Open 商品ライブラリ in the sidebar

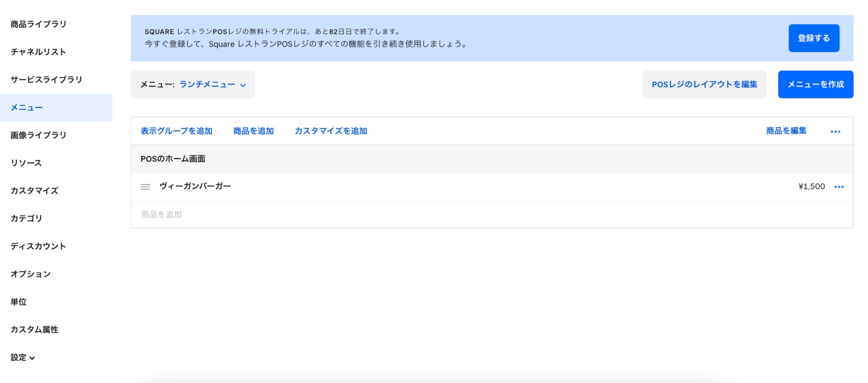pyautogui.click(x=38, y=24)
